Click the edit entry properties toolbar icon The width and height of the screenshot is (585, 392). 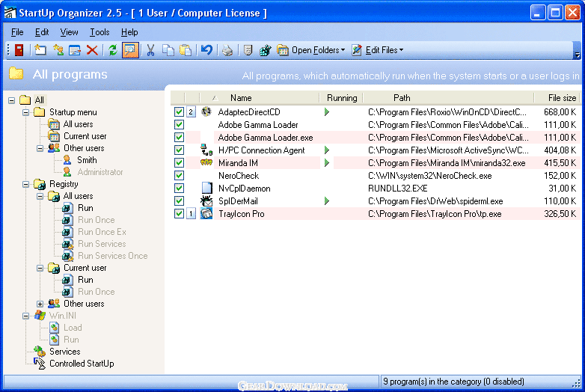(75, 50)
